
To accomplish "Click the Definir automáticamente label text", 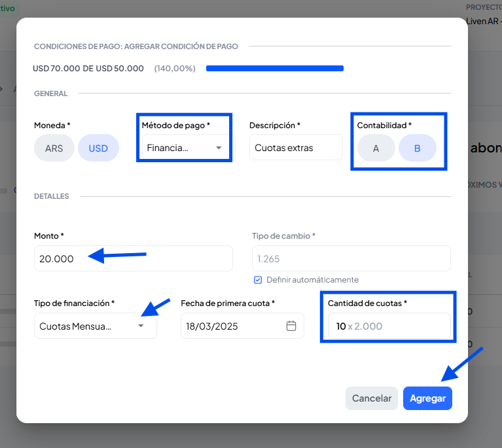I will (x=312, y=280).
